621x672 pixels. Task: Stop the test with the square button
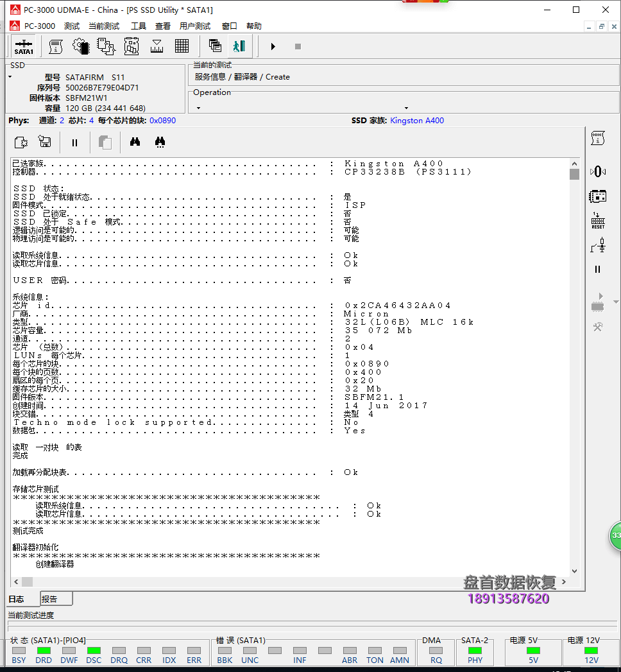(298, 46)
